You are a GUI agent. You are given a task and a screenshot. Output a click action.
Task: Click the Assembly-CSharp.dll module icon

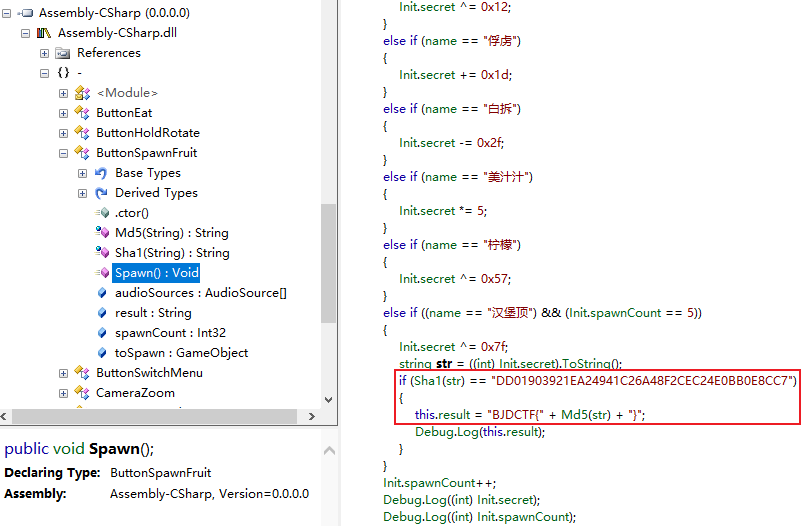[44, 33]
